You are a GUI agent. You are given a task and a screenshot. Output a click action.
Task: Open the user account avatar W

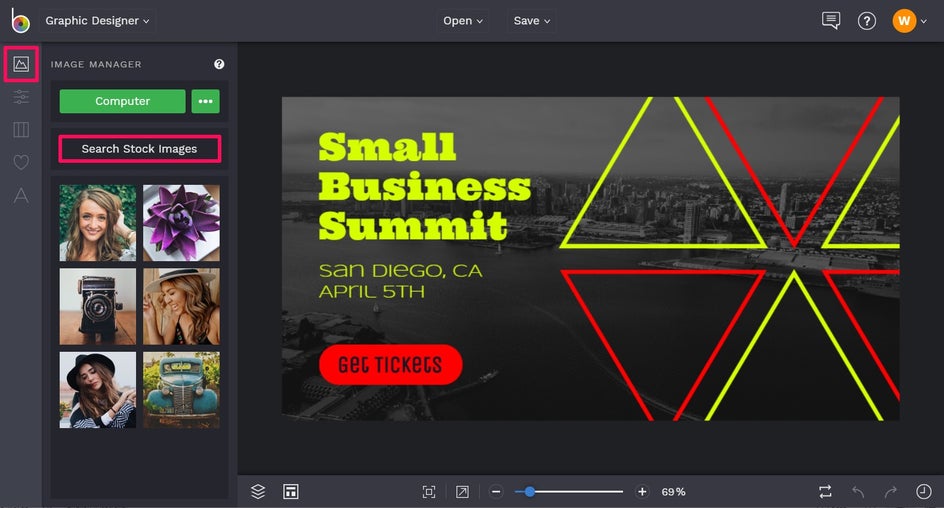point(904,21)
